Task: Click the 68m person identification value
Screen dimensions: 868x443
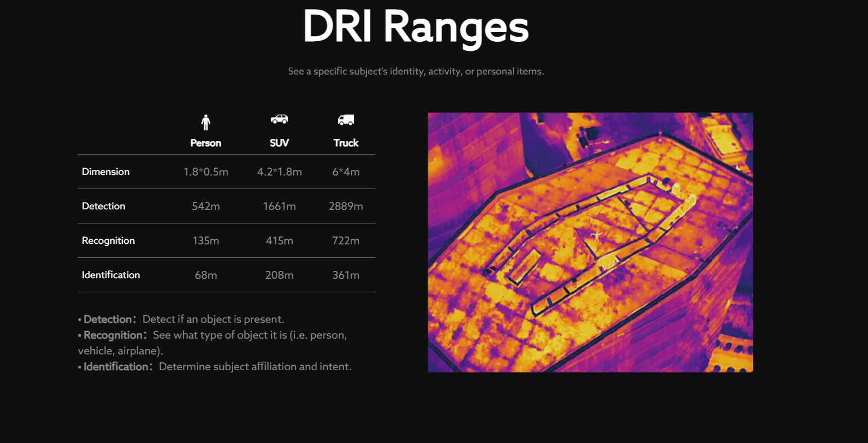Action: pyautogui.click(x=206, y=275)
